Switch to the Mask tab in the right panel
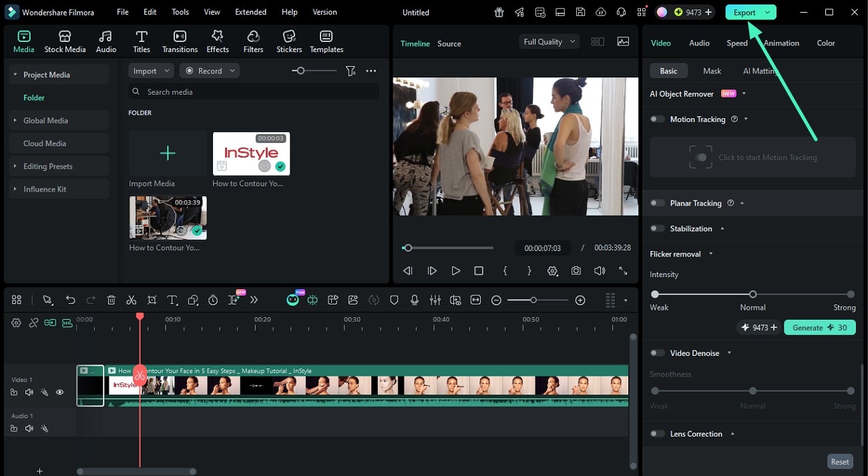Image resolution: width=868 pixels, height=476 pixels. coord(712,70)
